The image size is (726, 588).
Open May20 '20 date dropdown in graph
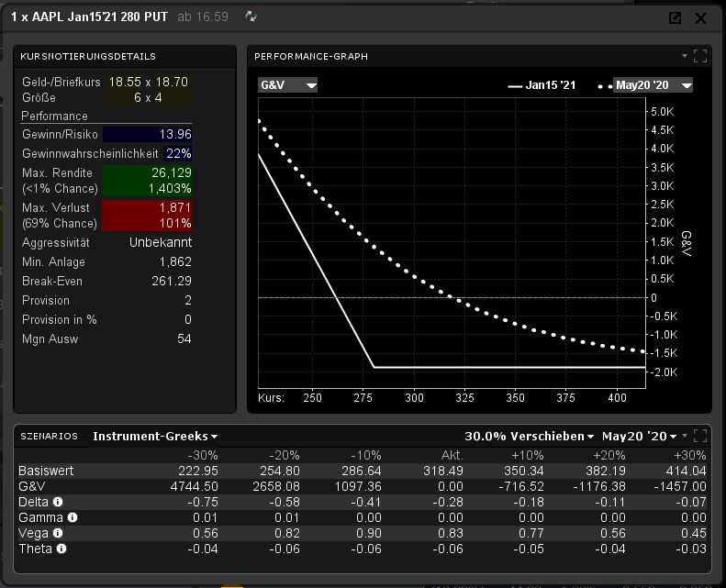(x=653, y=85)
